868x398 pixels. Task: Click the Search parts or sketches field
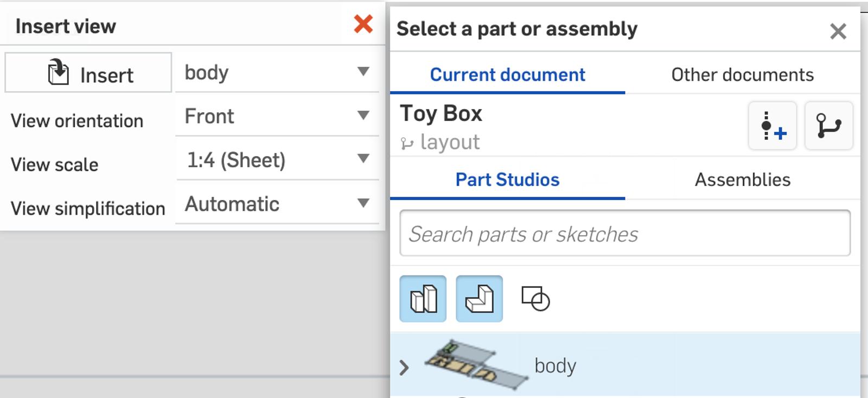[x=624, y=234]
